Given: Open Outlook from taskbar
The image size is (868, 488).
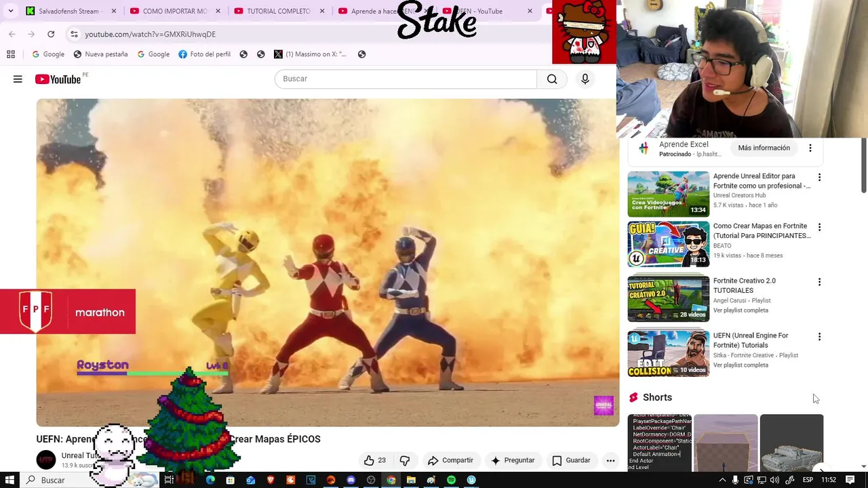Looking at the screenshot, I should pos(250,480).
